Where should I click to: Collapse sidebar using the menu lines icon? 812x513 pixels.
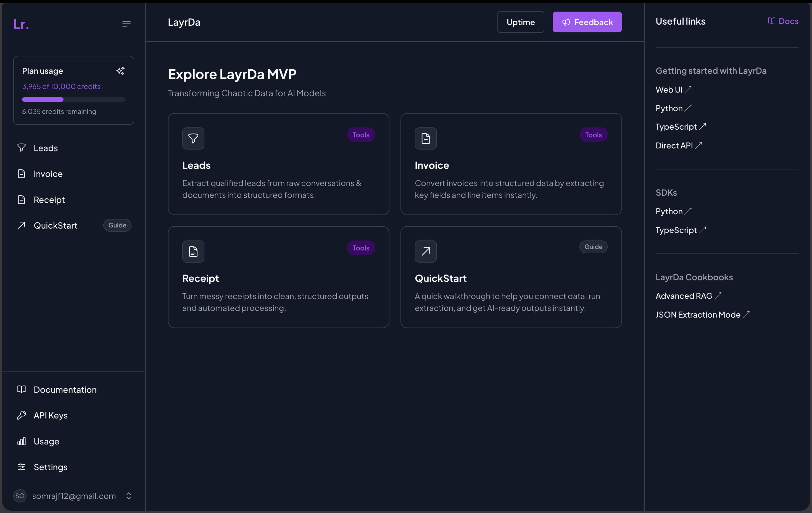[x=126, y=23]
